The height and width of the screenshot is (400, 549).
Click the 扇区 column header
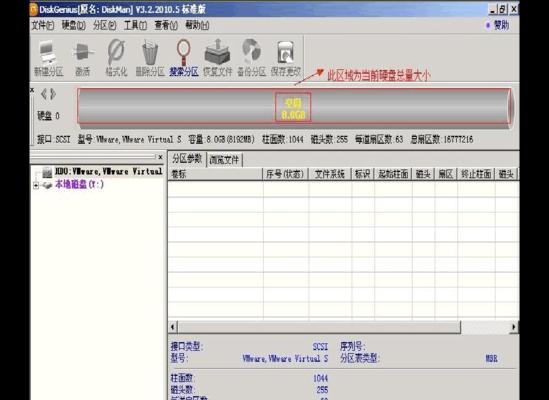tap(446, 174)
